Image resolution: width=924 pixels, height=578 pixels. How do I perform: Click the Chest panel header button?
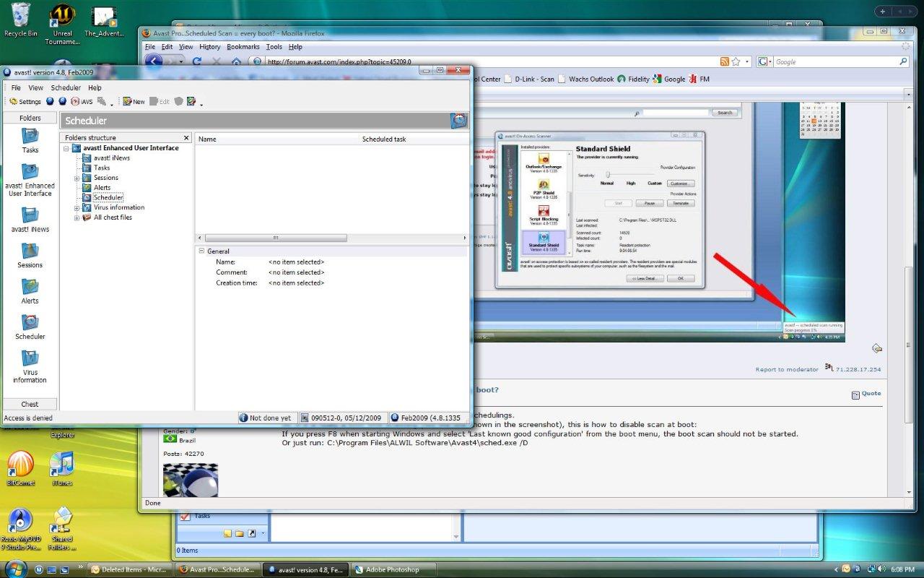coord(30,404)
